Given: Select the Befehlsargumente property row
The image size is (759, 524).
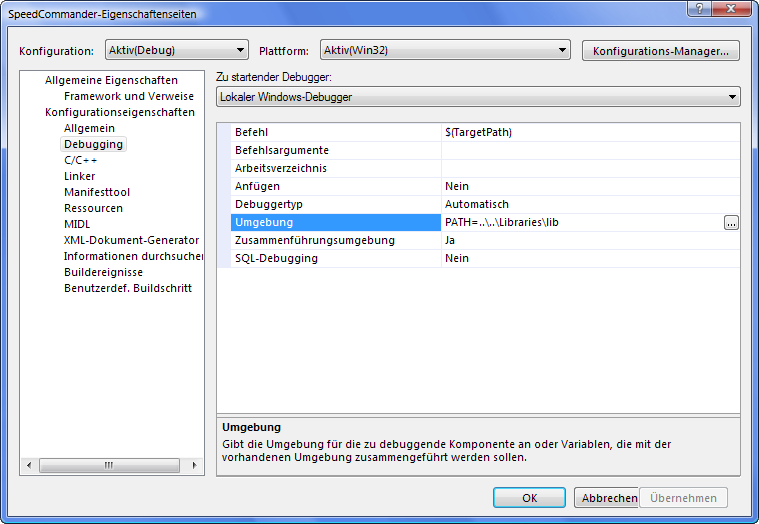Looking at the screenshot, I should [x=335, y=150].
